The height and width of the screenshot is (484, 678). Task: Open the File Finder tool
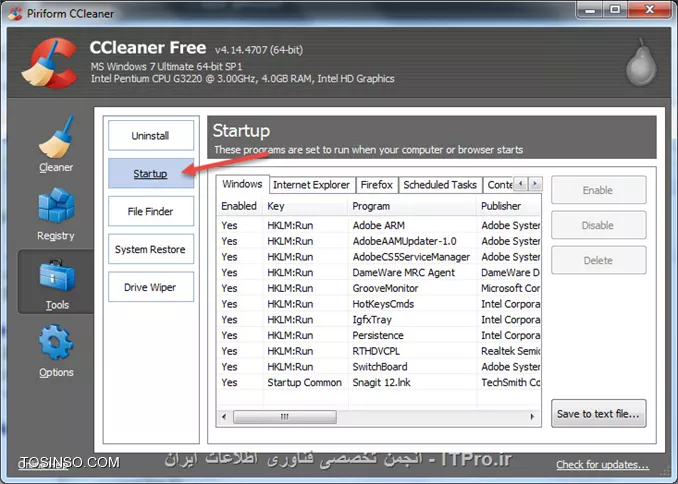click(x=151, y=211)
